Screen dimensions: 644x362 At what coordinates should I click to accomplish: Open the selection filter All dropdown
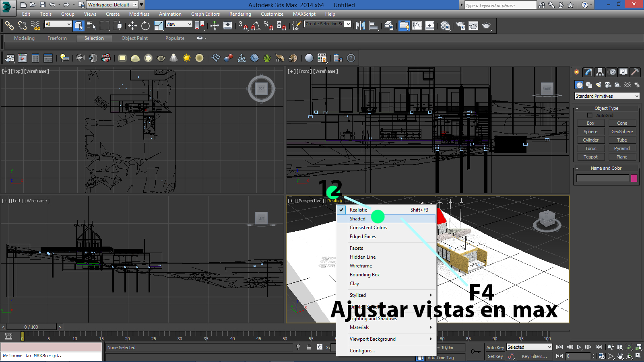click(58, 24)
